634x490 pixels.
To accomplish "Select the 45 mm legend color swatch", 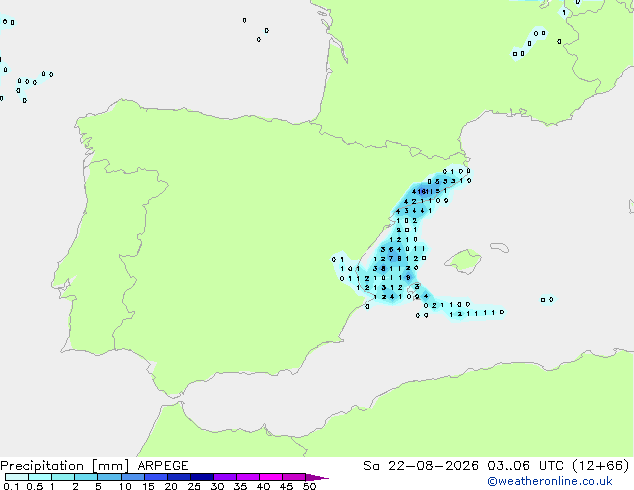I will pos(294,477).
